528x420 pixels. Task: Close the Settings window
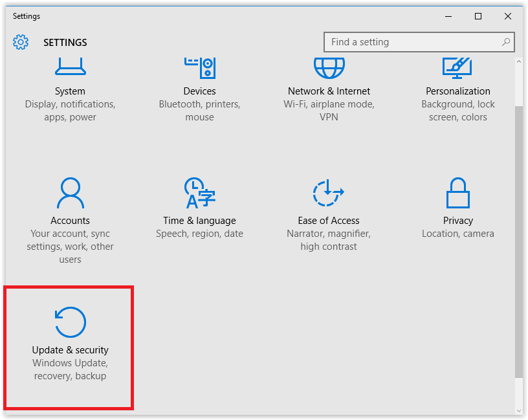coord(508,16)
